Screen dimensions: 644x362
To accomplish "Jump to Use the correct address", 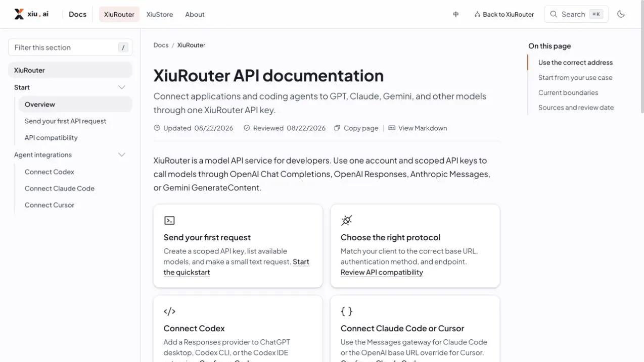I will (575, 63).
